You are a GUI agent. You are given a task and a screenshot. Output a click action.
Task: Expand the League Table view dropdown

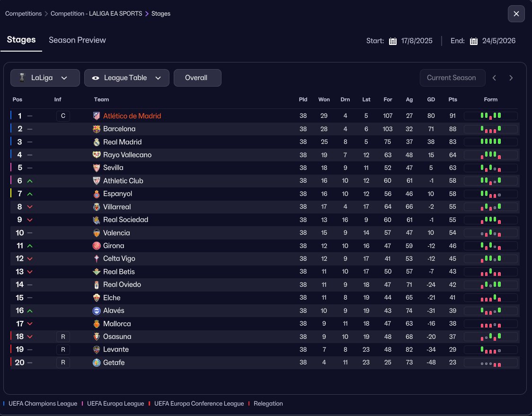126,78
